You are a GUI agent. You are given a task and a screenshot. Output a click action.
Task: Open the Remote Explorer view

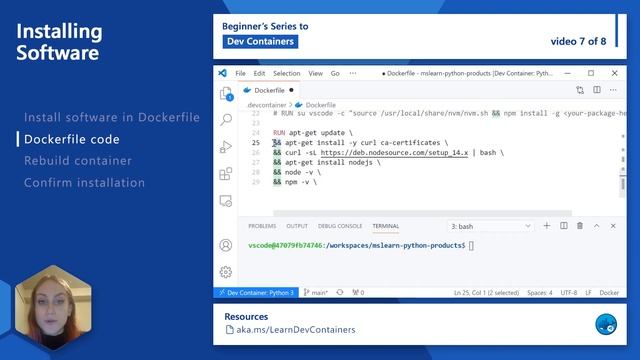click(226, 201)
